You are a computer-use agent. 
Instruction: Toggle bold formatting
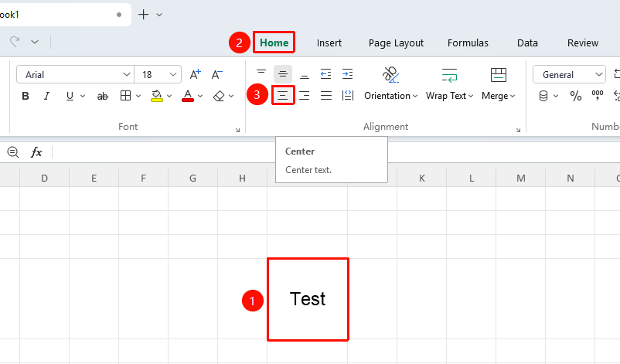pyautogui.click(x=26, y=96)
